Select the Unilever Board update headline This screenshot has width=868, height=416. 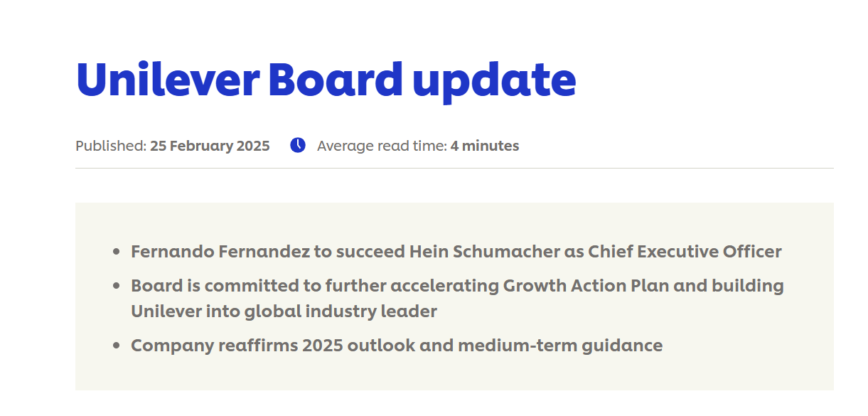pyautogui.click(x=326, y=80)
